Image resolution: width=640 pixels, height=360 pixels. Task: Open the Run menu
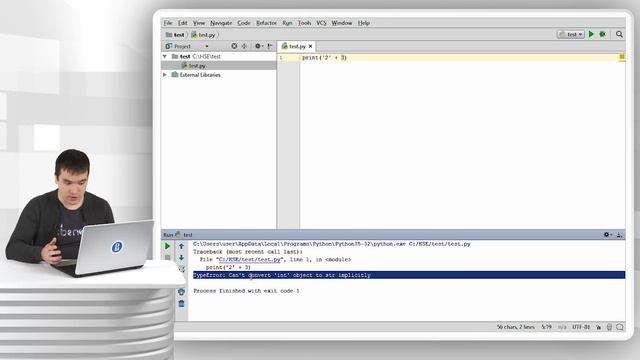pyautogui.click(x=287, y=23)
